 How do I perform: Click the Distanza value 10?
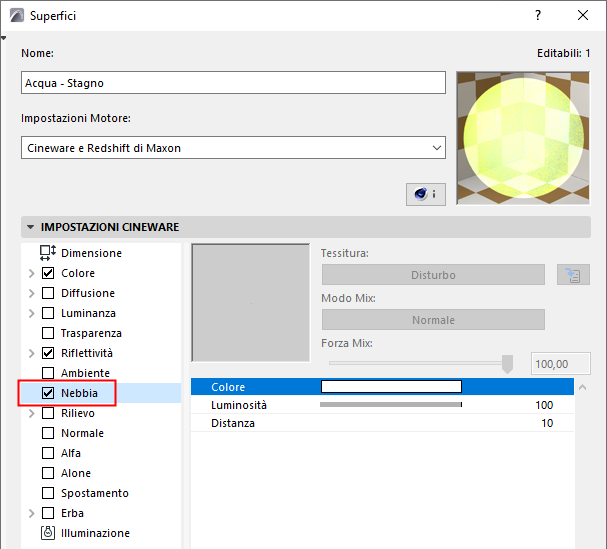[547, 423]
